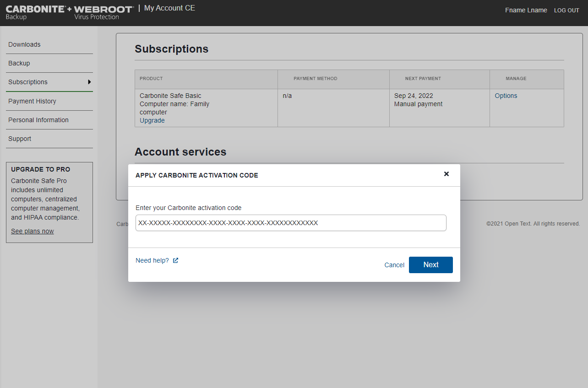Click Next to apply the activation code

click(x=430, y=264)
